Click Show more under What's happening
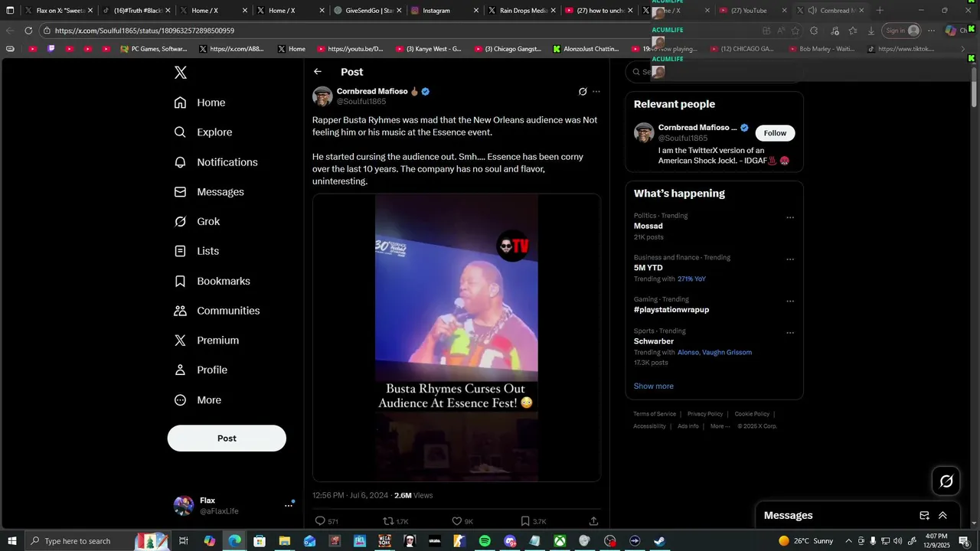Image resolution: width=980 pixels, height=551 pixels. [653, 386]
